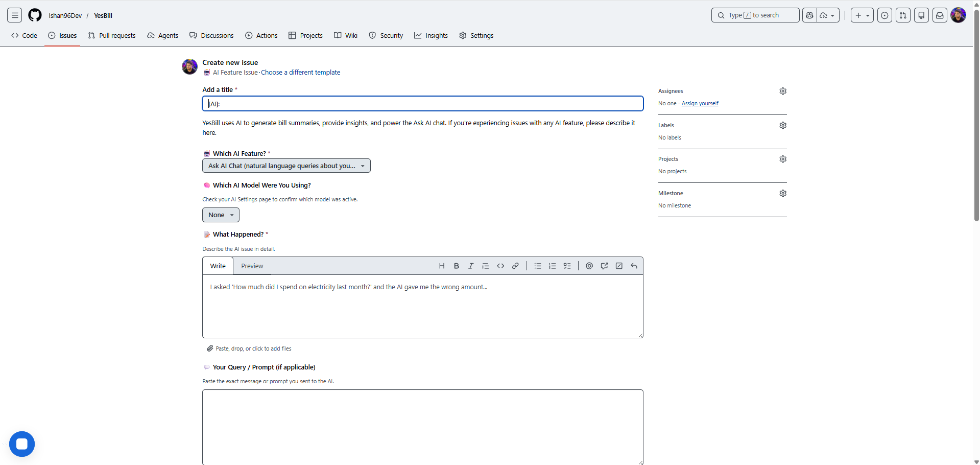This screenshot has width=980, height=465.
Task: Toggle italic formatting
Action: point(471,266)
